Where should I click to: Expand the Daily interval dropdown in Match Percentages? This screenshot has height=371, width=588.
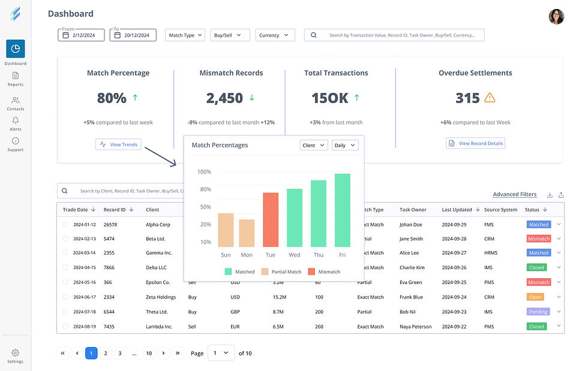[x=344, y=145]
